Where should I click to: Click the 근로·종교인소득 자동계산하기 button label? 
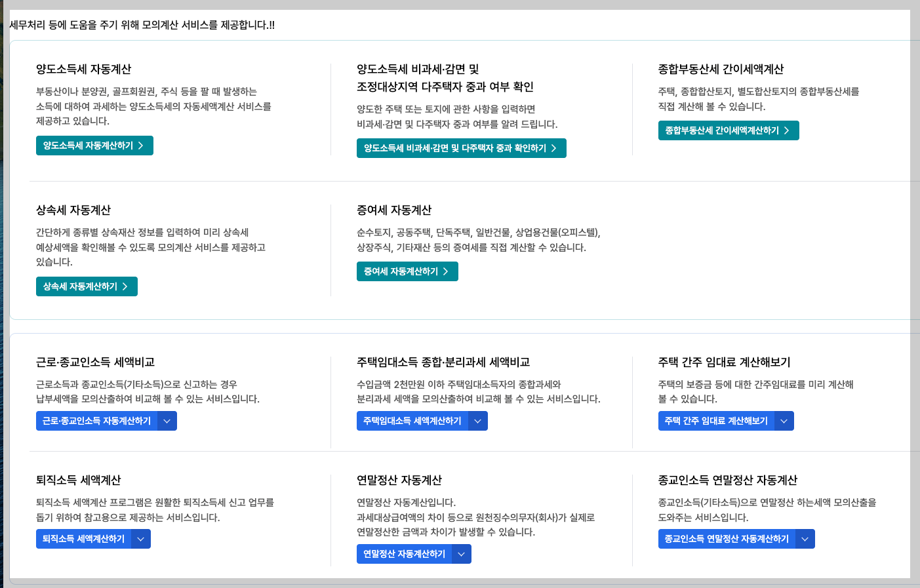pyautogui.click(x=97, y=420)
